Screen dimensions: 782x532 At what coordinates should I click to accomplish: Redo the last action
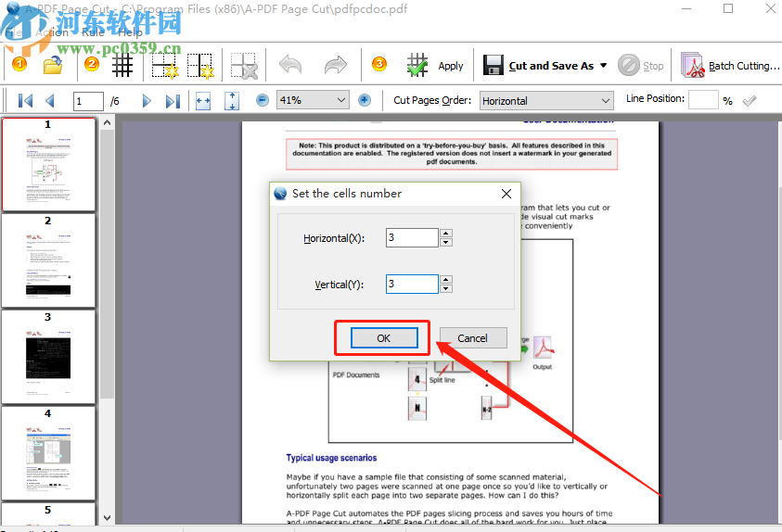(x=335, y=65)
